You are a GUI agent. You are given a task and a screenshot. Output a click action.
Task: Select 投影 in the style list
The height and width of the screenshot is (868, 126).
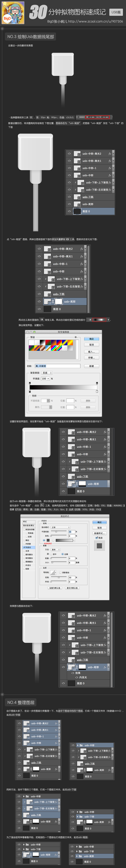(29, 569)
